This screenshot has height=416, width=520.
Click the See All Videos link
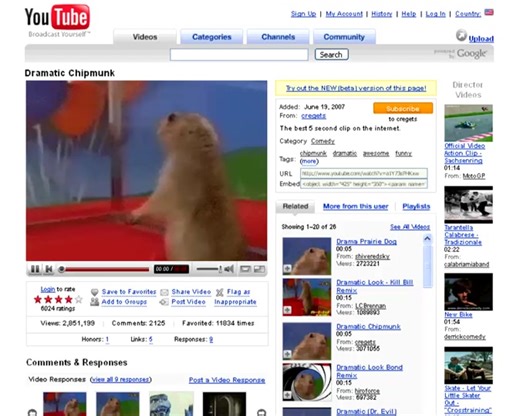tap(410, 227)
